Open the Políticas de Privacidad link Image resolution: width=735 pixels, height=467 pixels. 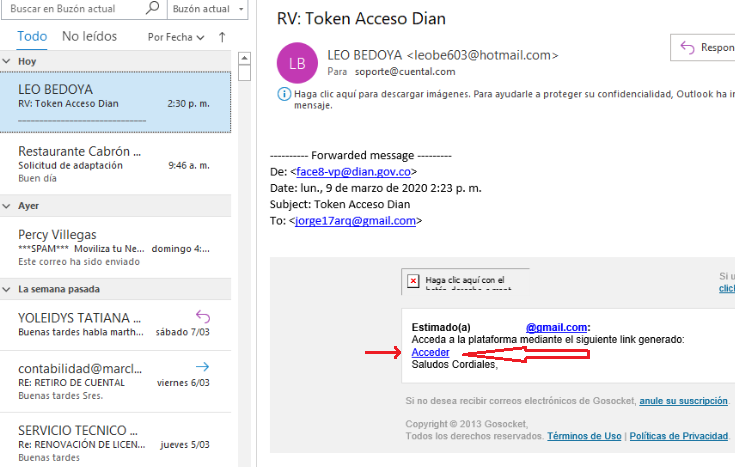coord(679,436)
